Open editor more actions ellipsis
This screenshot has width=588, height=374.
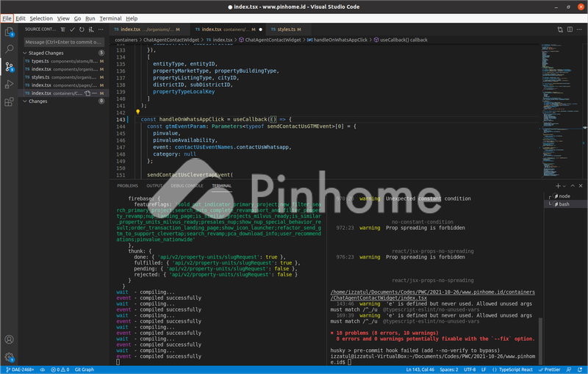[x=579, y=29]
